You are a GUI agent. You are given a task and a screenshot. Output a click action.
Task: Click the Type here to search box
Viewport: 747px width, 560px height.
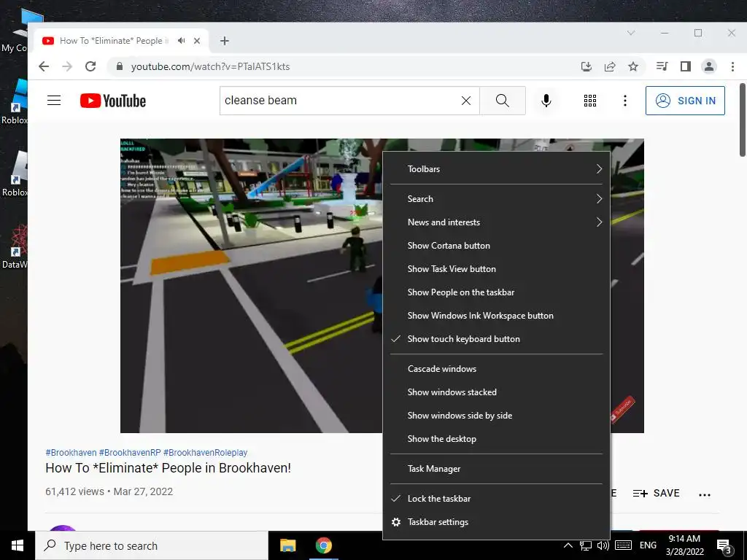152,545
